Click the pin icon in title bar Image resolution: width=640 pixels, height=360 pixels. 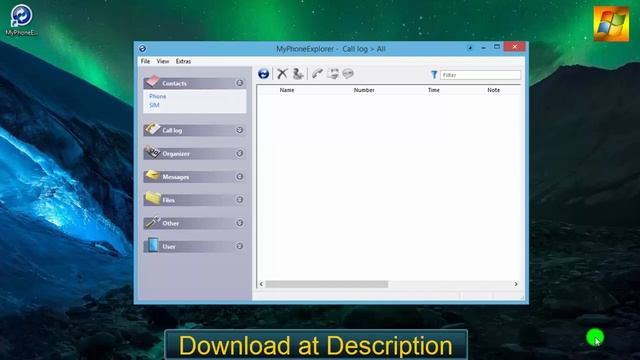470,48
